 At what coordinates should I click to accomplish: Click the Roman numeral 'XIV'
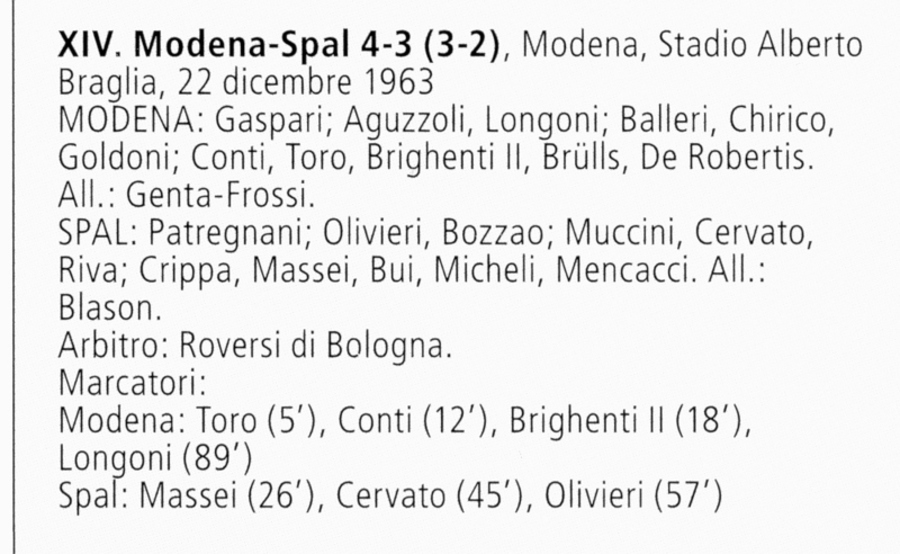[85, 45]
